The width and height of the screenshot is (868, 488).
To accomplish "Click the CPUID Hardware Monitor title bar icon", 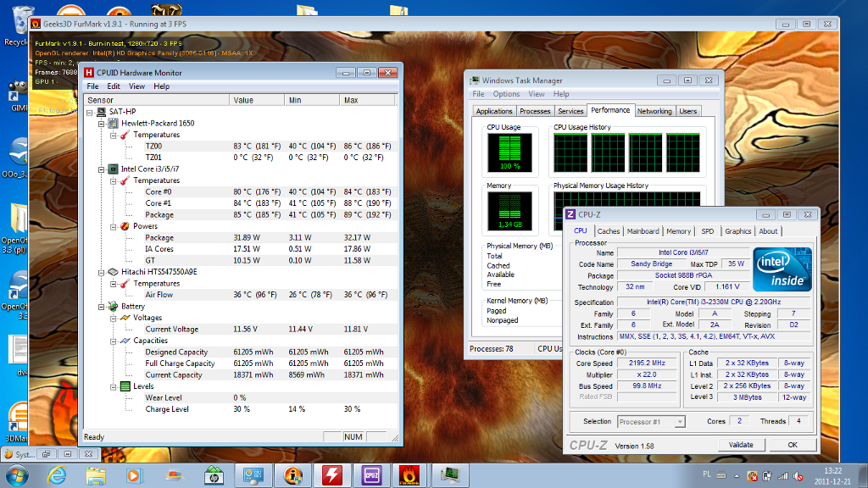I will [x=89, y=73].
